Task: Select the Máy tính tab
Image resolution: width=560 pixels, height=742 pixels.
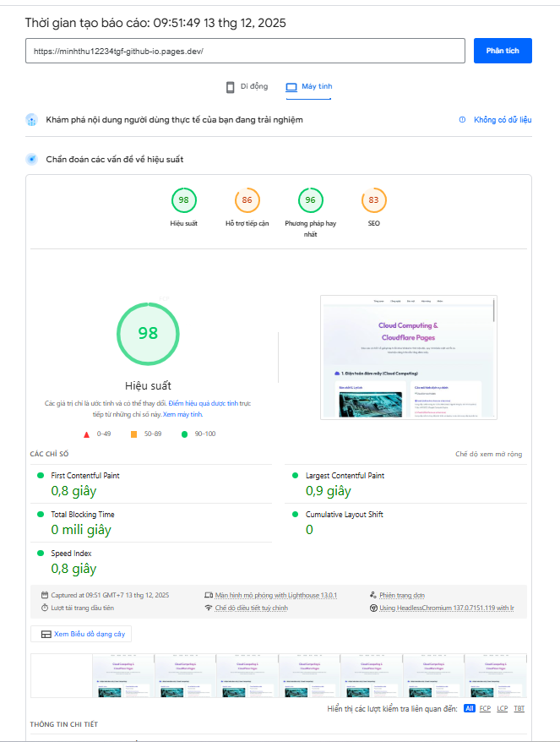Action: 316,86
